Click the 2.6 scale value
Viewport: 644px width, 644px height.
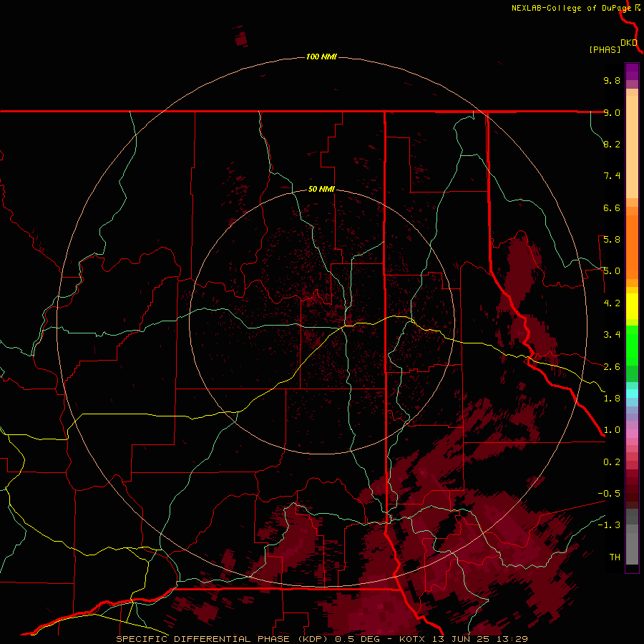point(612,367)
